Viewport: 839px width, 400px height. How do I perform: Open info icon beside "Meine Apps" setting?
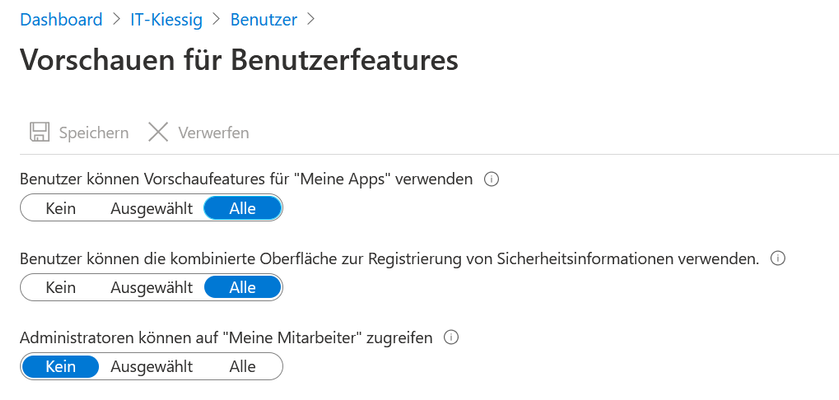coord(491,180)
